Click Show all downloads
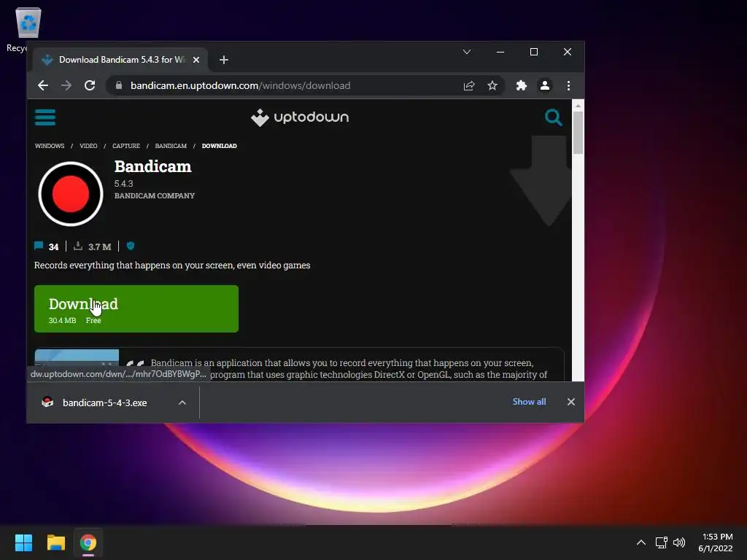This screenshot has width=747, height=560. 529,402
